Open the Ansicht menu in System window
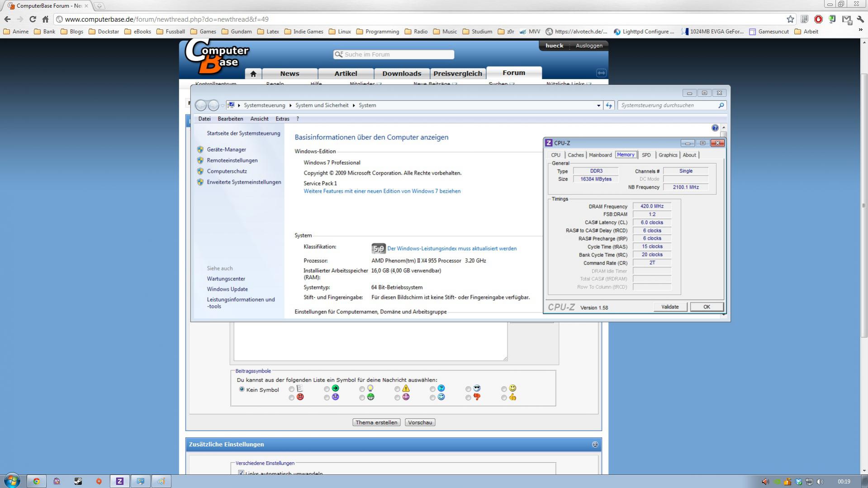 tap(259, 119)
